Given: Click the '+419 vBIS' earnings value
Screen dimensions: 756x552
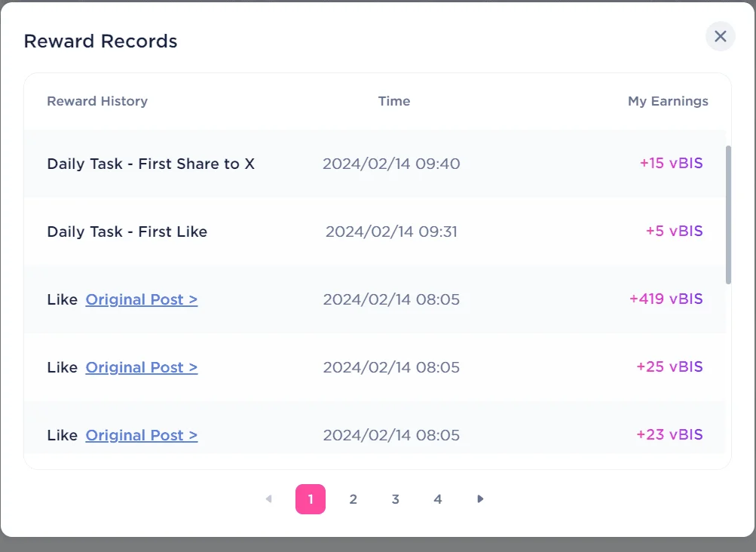Looking at the screenshot, I should [666, 299].
